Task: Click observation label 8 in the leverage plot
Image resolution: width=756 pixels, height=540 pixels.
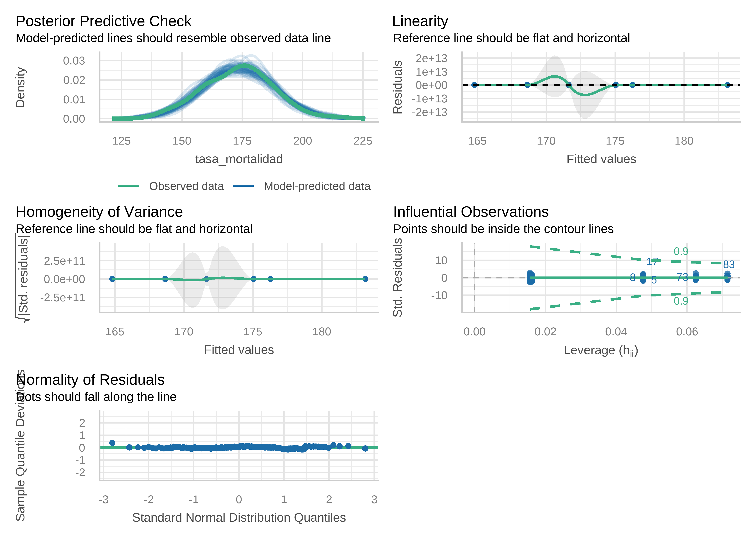Action: pos(632,277)
